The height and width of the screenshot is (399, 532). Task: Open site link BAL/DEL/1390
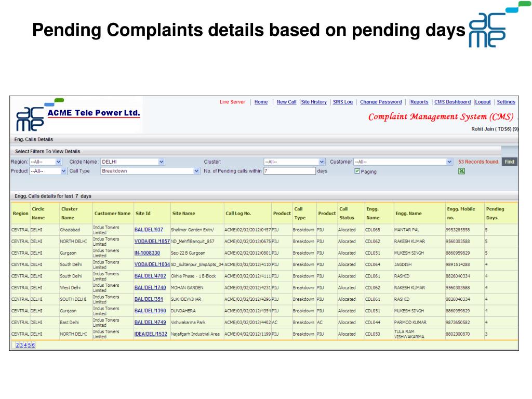tap(150, 311)
